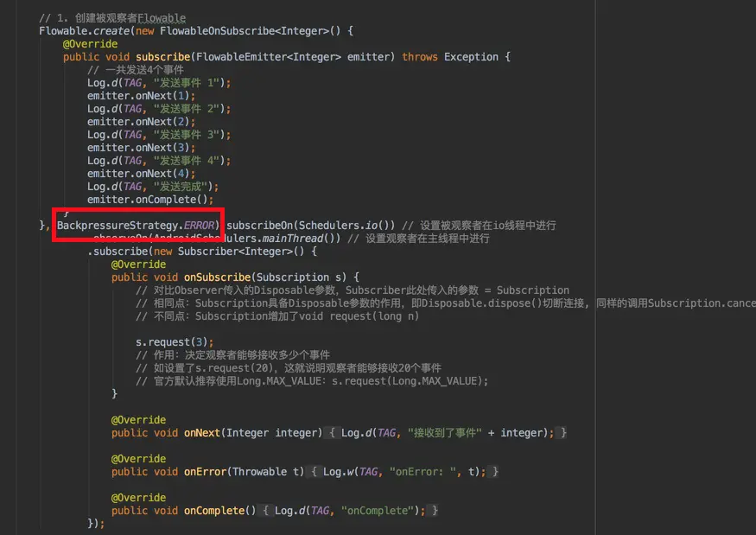Click subscribeOn(Schedulers.io()) call
The width and height of the screenshot is (756, 535).
(x=310, y=226)
